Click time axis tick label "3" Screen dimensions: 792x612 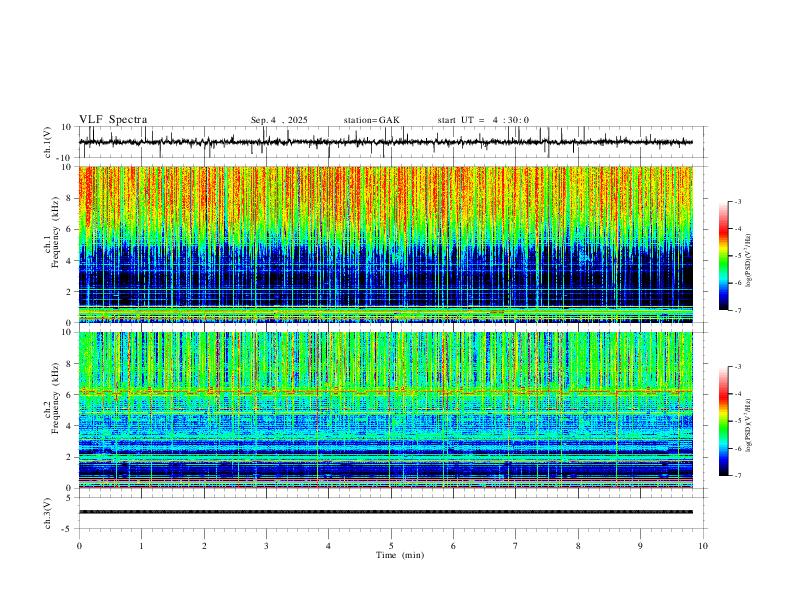point(266,546)
